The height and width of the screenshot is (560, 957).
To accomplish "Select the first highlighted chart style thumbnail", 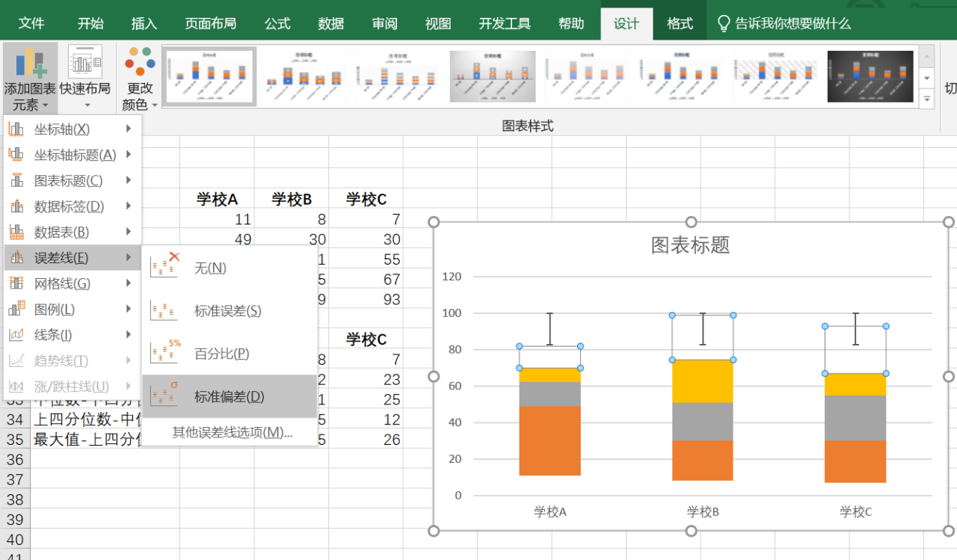I will [210, 76].
